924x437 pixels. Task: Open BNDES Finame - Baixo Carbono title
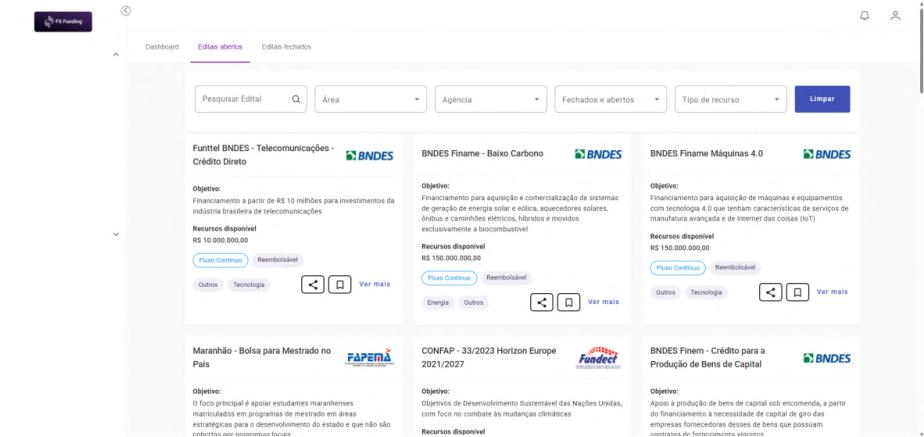(x=482, y=154)
